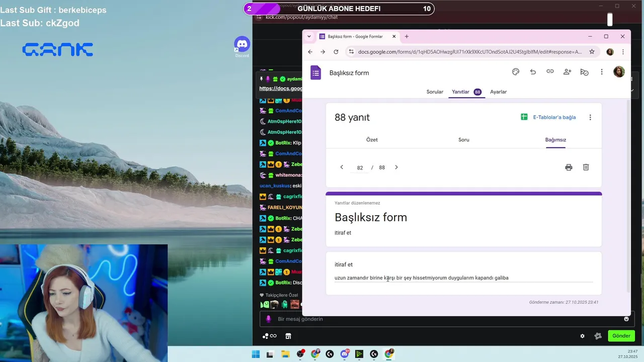
Task: Click the response number field showing 82
Action: (x=360, y=168)
